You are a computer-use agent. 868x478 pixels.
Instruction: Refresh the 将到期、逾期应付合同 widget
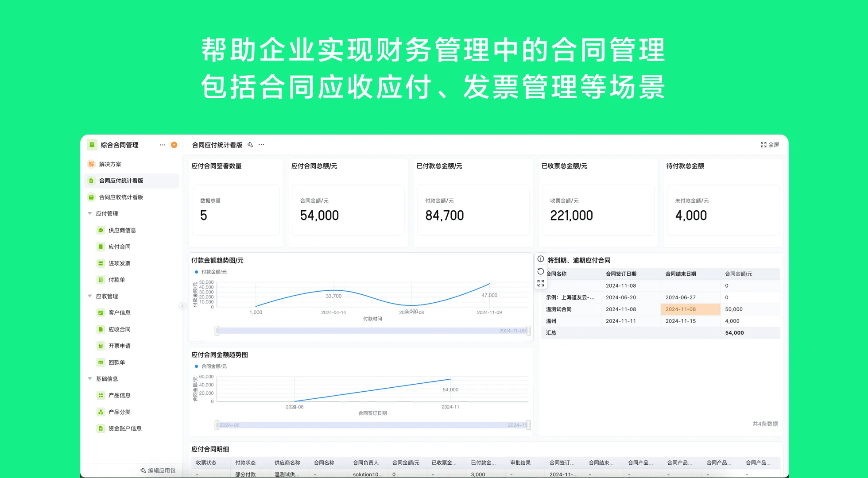tap(540, 271)
